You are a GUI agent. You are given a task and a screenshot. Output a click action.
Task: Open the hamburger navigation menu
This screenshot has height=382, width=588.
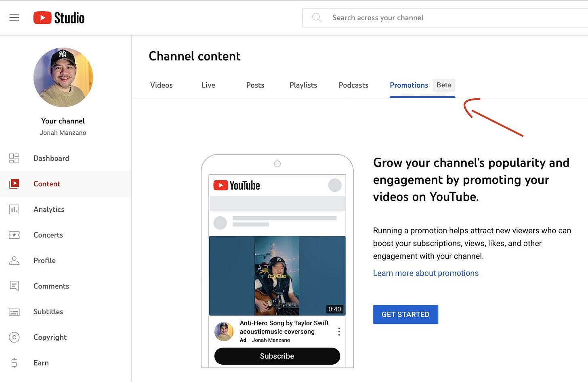coord(14,17)
